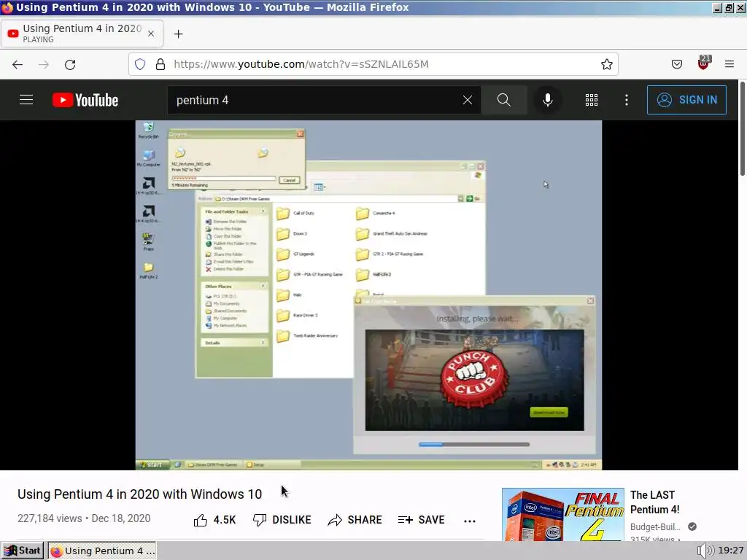Select Firefox window in the taskbar
Image resolution: width=747 pixels, height=560 pixels.
pyautogui.click(x=102, y=551)
